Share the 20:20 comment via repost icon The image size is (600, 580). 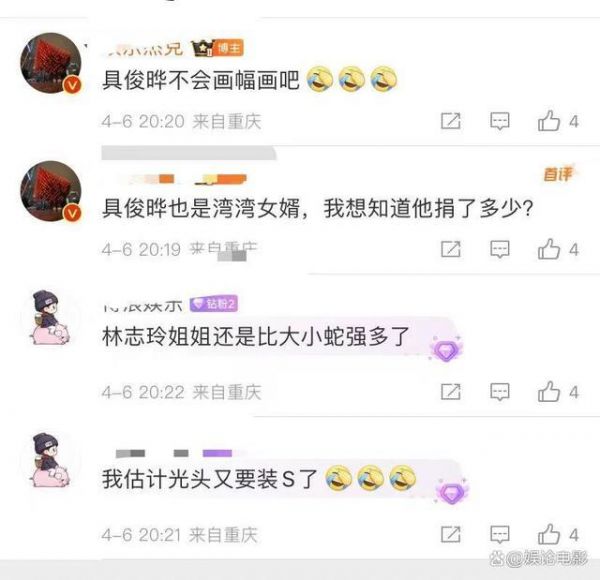point(450,121)
